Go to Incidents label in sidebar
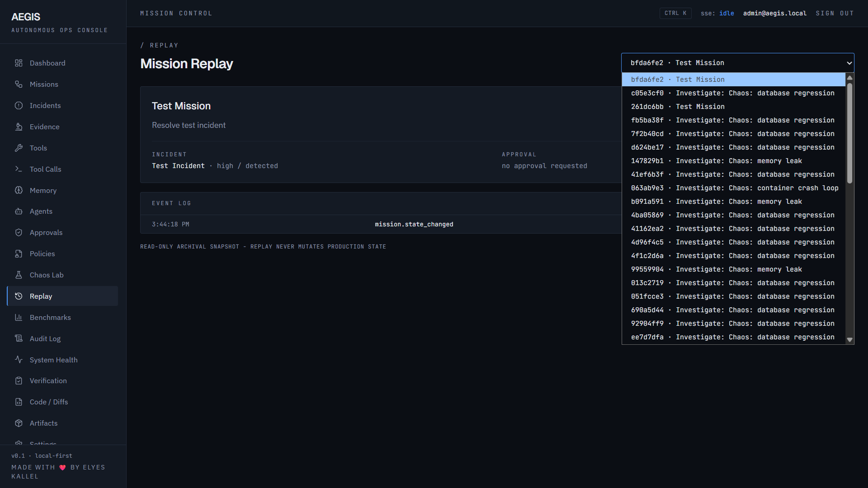868x488 pixels. (45, 106)
